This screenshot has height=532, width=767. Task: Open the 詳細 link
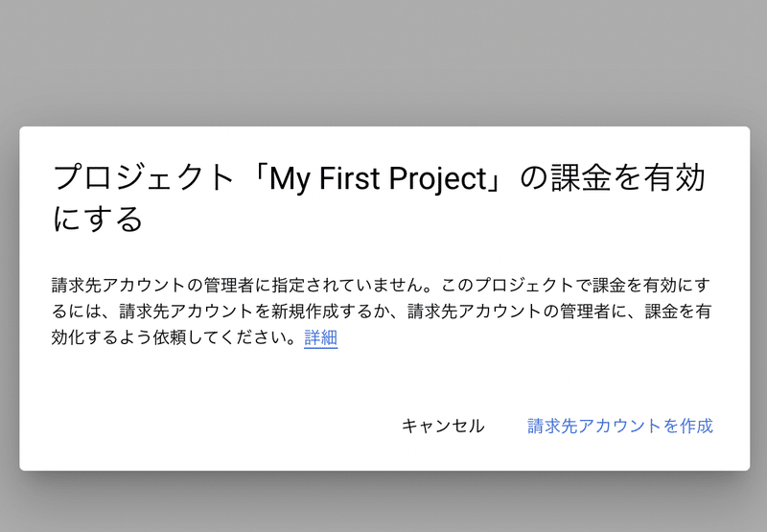pyautogui.click(x=320, y=337)
